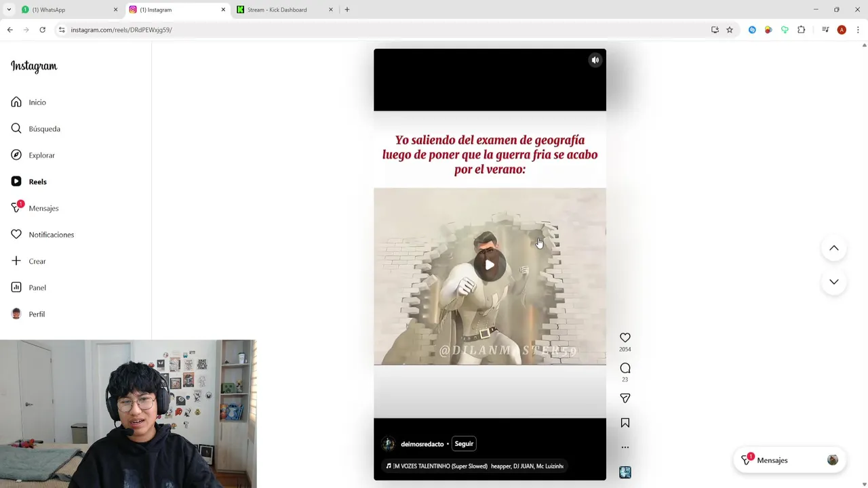This screenshot has height=488, width=868.
Task: Open a new browser tab
Action: 347,9
